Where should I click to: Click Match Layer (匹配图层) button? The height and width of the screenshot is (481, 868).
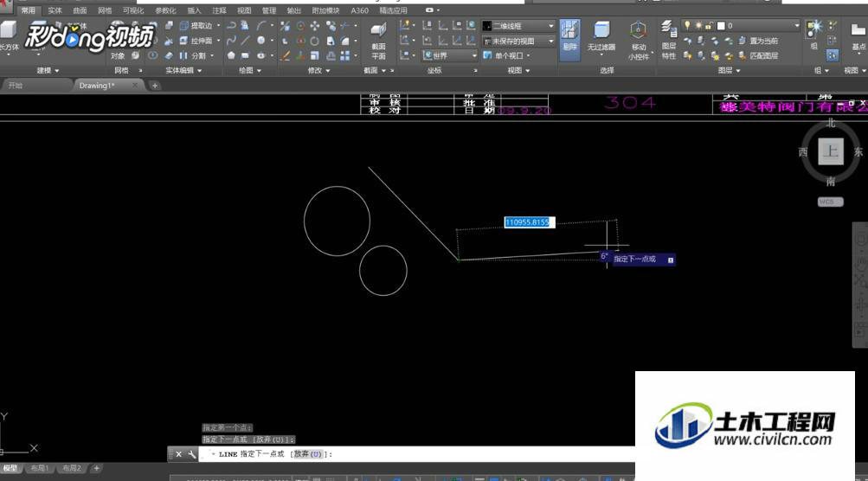pyautogui.click(x=759, y=55)
